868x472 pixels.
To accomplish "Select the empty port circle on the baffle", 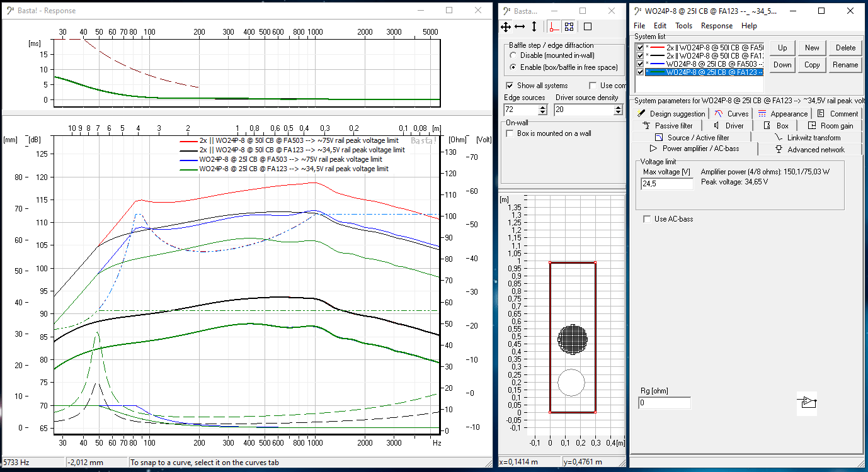I will click(571, 383).
